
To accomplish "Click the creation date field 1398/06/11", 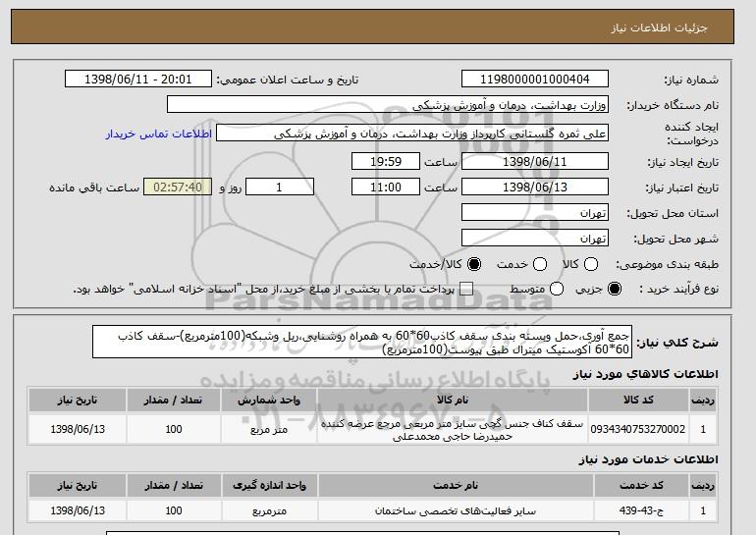I will pos(535,161).
